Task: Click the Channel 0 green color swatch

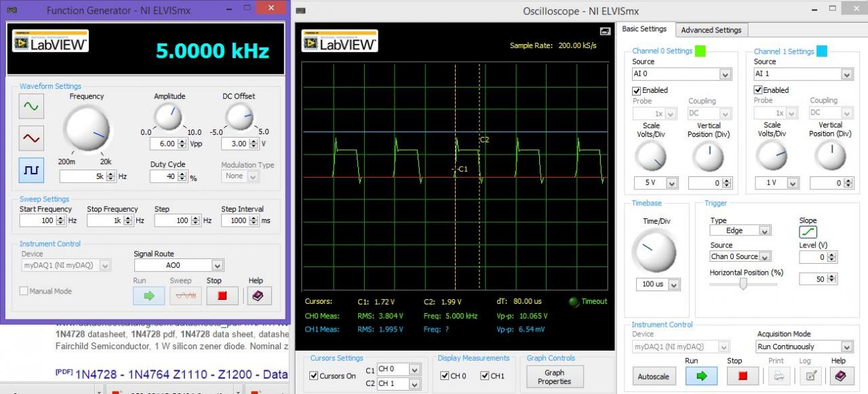Action: [x=701, y=51]
